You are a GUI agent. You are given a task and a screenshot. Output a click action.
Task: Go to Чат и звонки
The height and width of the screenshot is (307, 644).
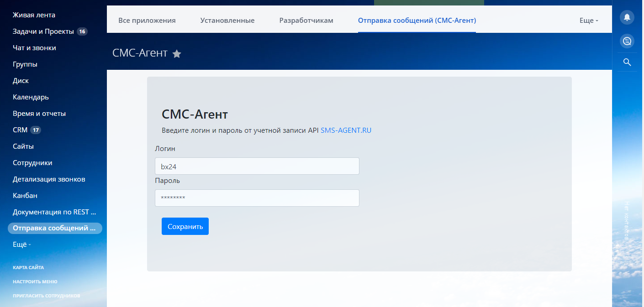(x=34, y=48)
